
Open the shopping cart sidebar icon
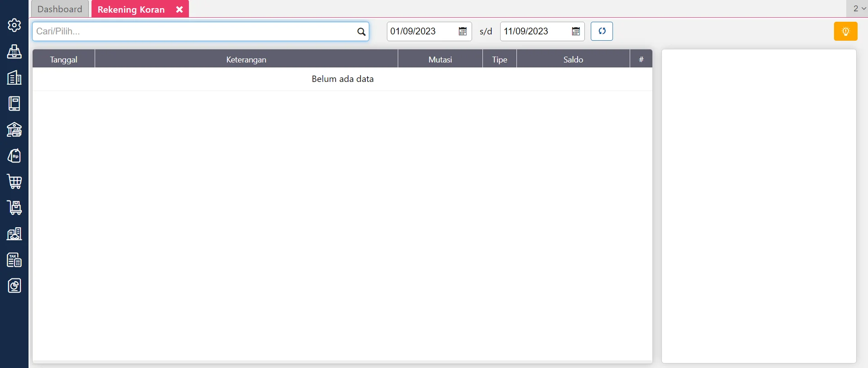click(14, 182)
